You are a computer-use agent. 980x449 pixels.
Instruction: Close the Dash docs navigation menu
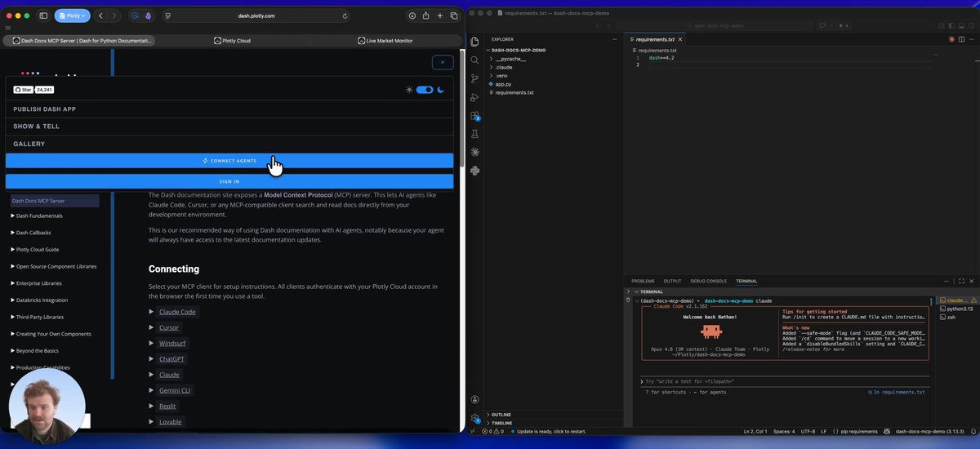pyautogui.click(x=442, y=62)
